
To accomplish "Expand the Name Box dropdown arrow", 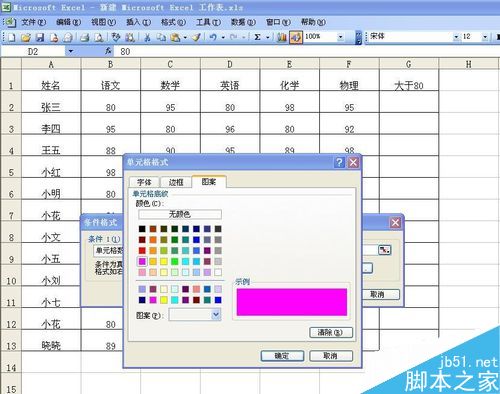I will pos(71,51).
